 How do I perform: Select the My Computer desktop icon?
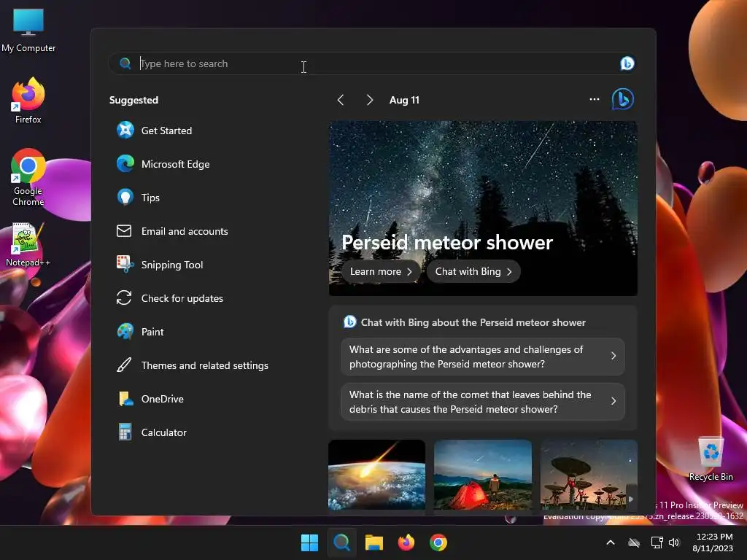[28, 30]
